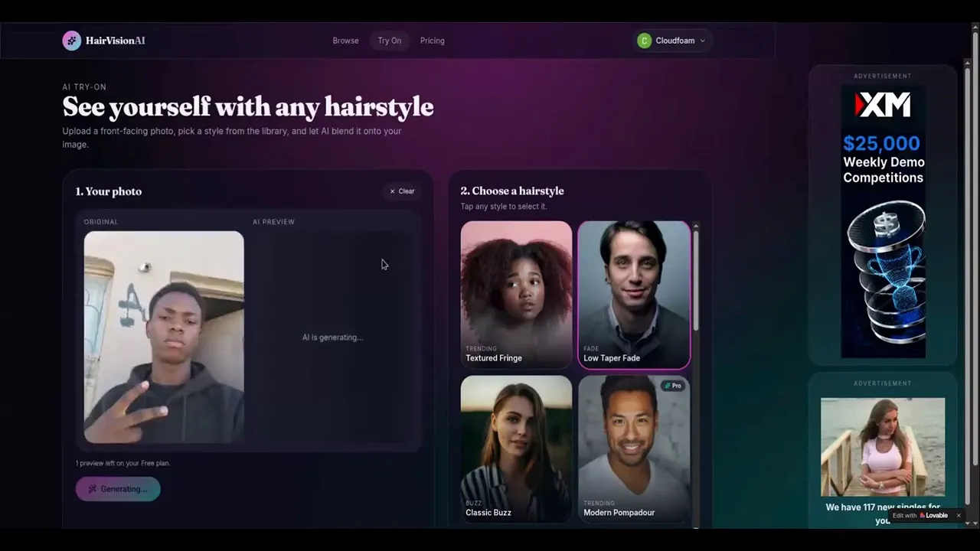Image resolution: width=980 pixels, height=551 pixels.
Task: Choose the Low Taper Fade hairstyle
Action: (634, 295)
